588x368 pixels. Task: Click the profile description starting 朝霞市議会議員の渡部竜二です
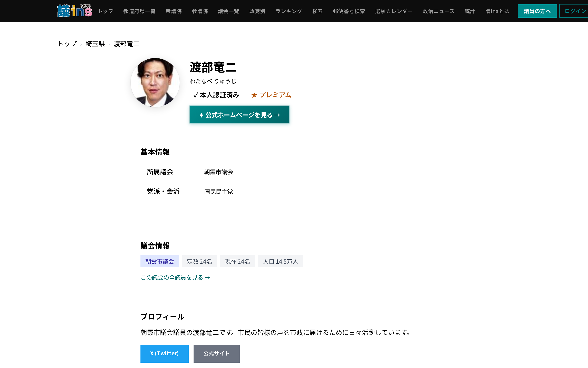click(x=276, y=332)
